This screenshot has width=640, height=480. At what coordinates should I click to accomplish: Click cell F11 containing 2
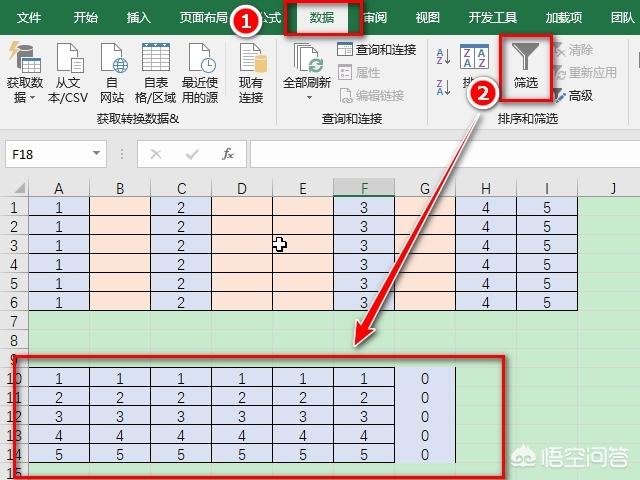pos(364,397)
